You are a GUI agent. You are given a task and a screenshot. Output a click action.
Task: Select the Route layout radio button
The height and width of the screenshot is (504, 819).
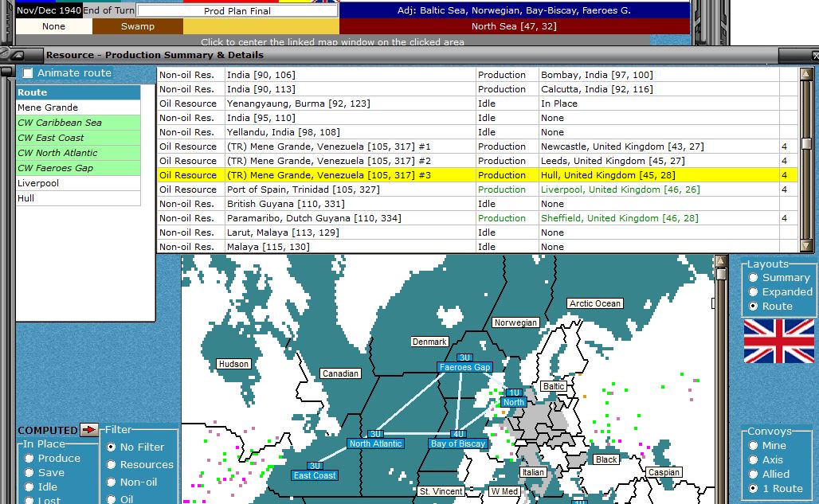point(753,307)
